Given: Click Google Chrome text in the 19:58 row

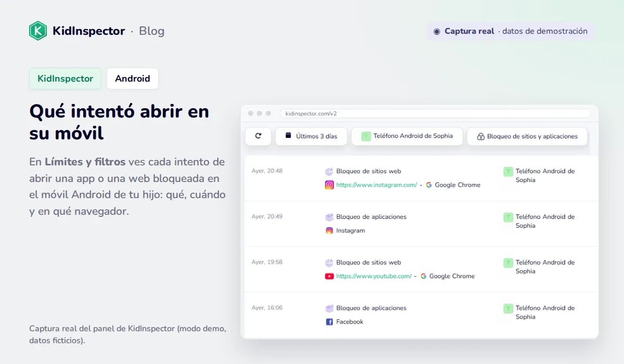Looking at the screenshot, I should tap(452, 276).
